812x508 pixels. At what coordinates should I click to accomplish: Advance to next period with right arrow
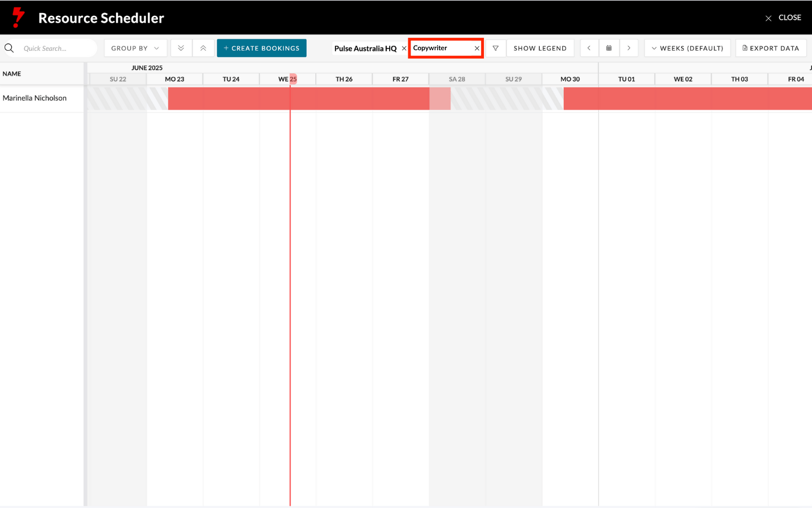coord(629,48)
